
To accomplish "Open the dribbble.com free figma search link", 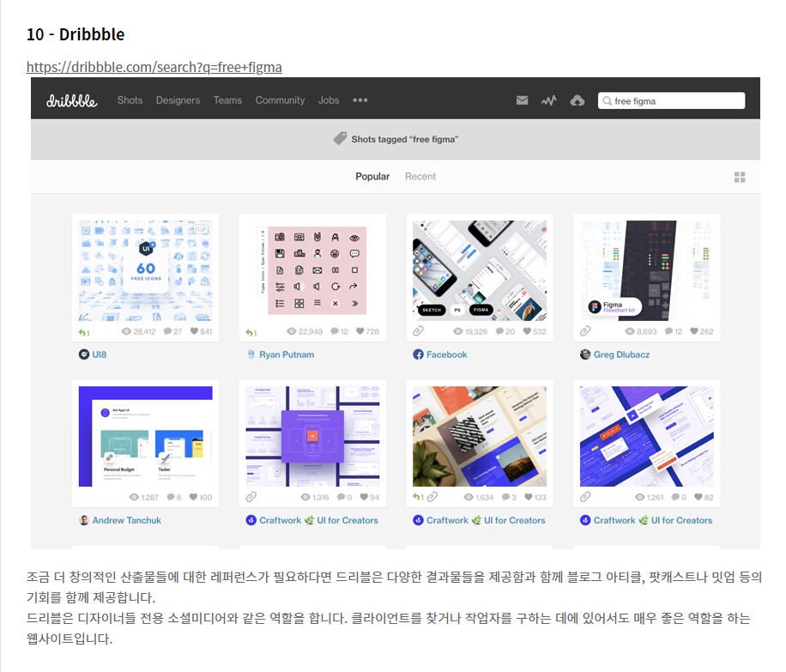I will point(154,67).
